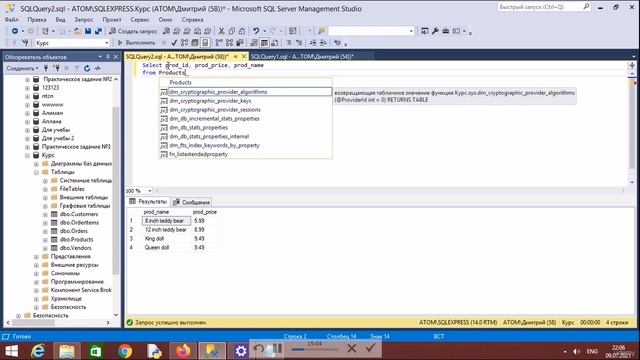Open the Файл menu
640x360 pixels.
pyautogui.click(x=11, y=20)
